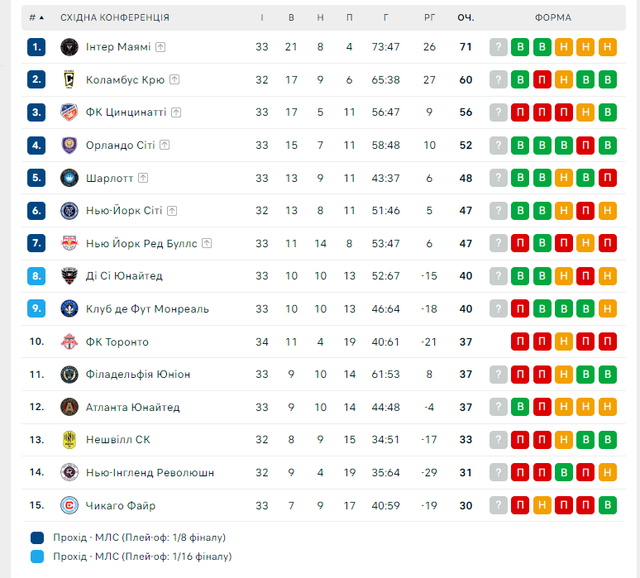Click the FC Cincinnati team logo
The width and height of the screenshot is (640, 578).
click(x=69, y=113)
